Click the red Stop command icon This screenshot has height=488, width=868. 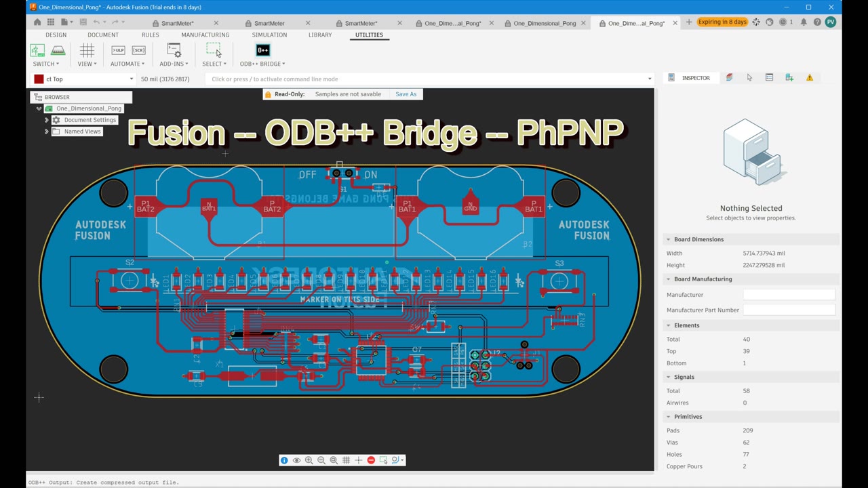point(370,460)
